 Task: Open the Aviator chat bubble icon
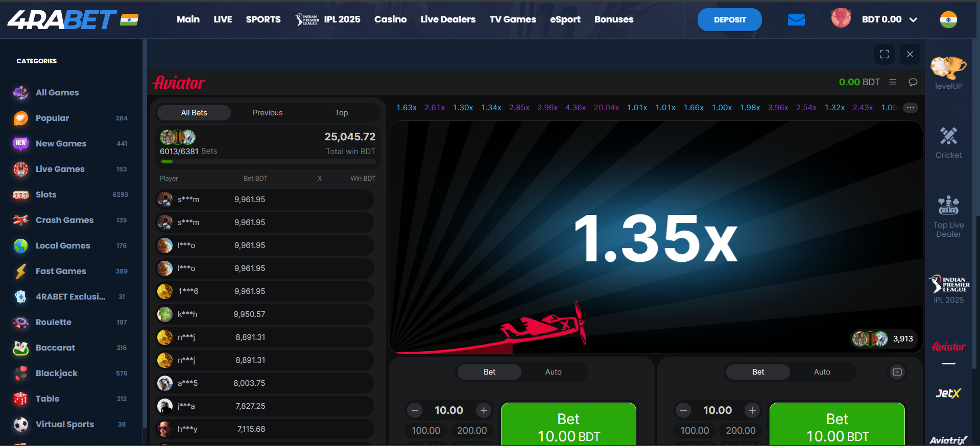(x=913, y=82)
